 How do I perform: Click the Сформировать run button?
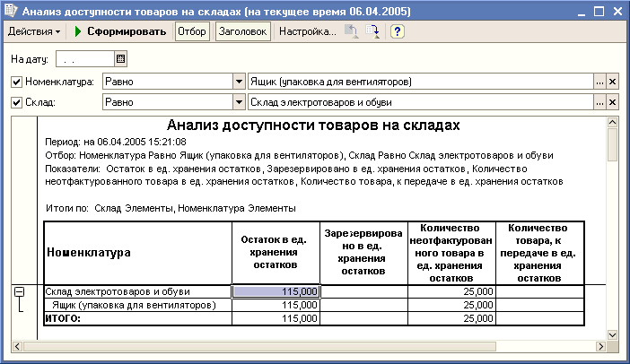(x=120, y=32)
